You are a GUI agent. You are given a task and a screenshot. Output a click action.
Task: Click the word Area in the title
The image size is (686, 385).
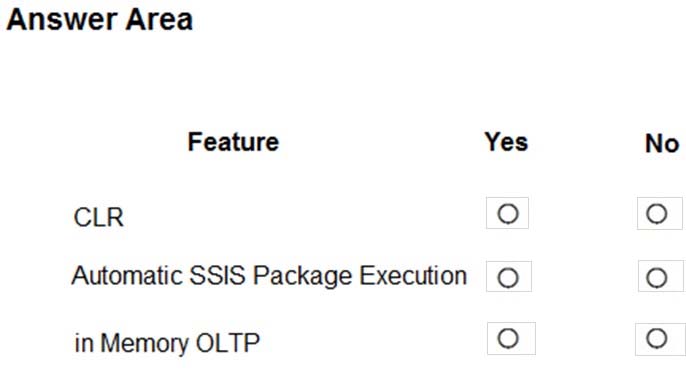click(159, 20)
